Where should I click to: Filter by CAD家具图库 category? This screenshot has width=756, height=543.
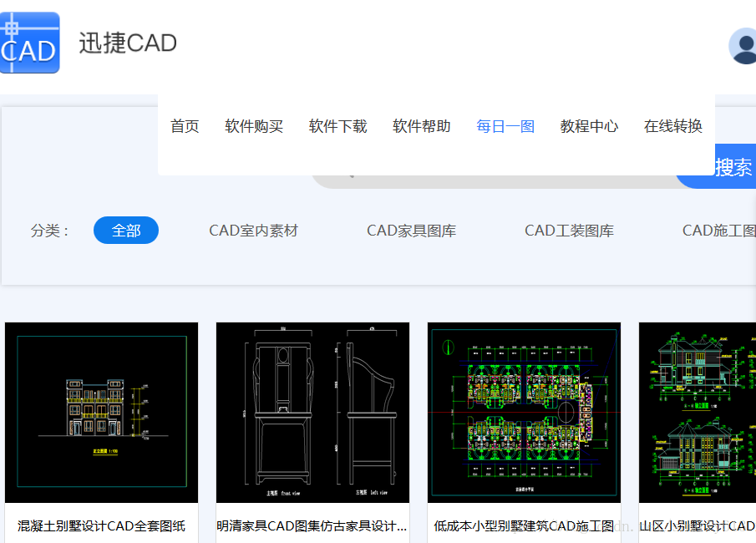(x=411, y=231)
